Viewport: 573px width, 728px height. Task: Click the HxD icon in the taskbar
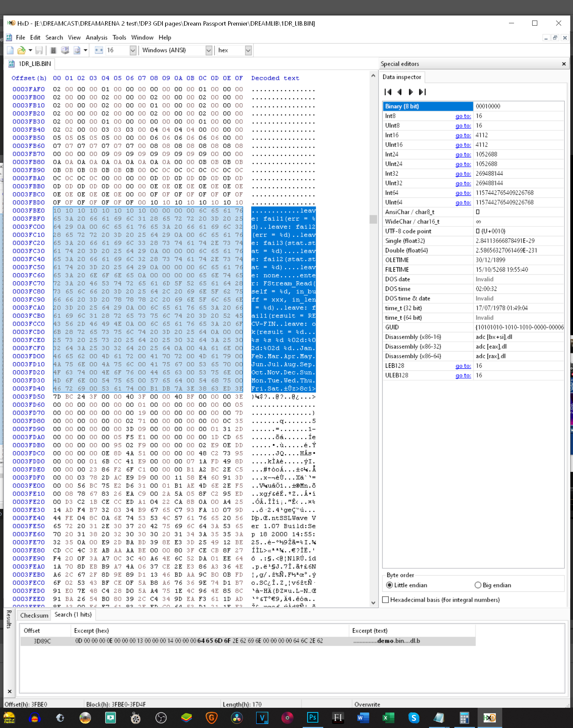pos(489,718)
